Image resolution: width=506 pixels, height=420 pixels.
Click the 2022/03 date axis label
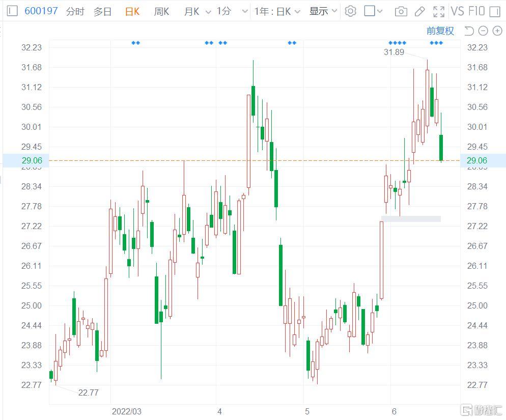126,411
